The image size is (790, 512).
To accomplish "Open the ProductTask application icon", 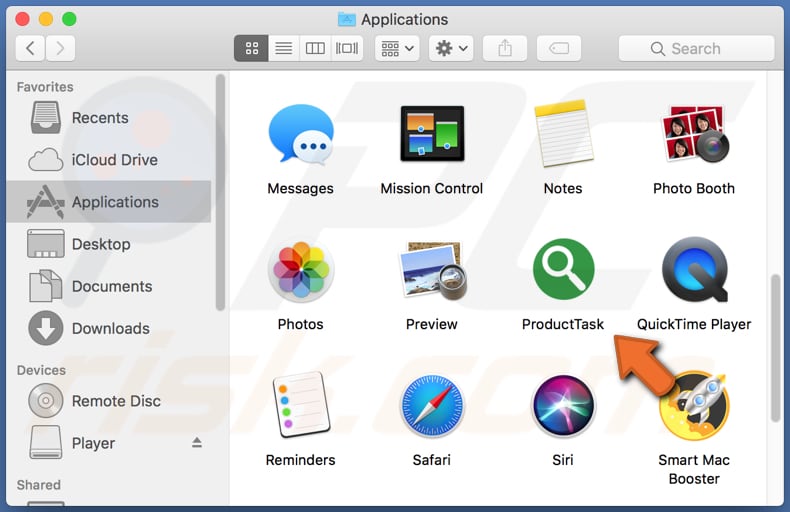I will coord(563,271).
